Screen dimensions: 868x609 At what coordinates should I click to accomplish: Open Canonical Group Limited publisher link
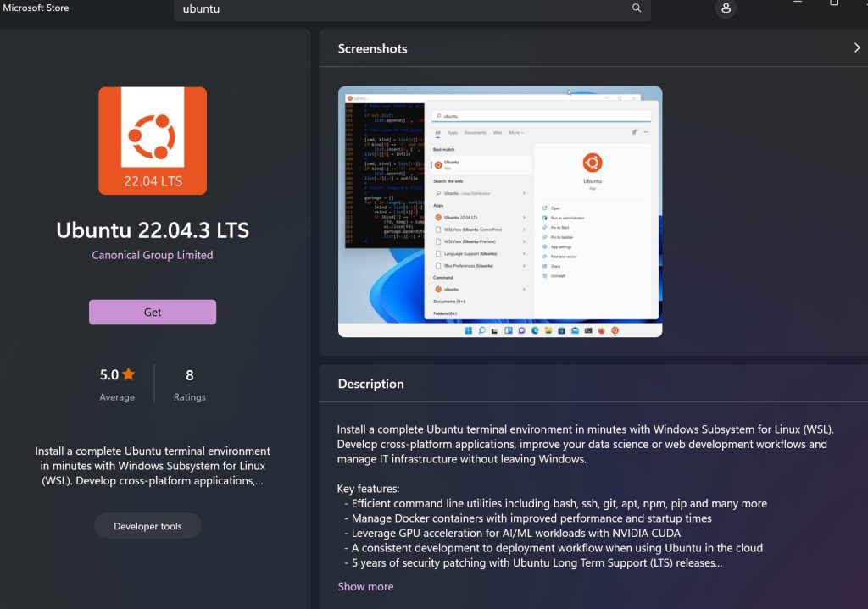tap(153, 255)
